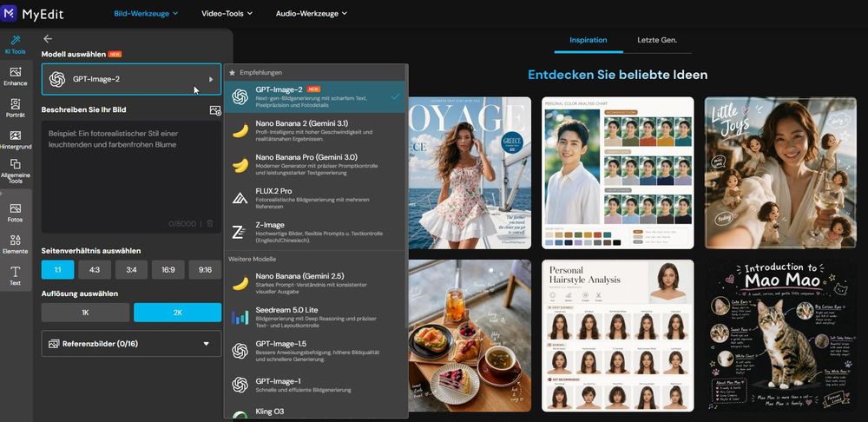Open the cafe food table thumbnail
The image size is (868, 422).
(x=470, y=336)
